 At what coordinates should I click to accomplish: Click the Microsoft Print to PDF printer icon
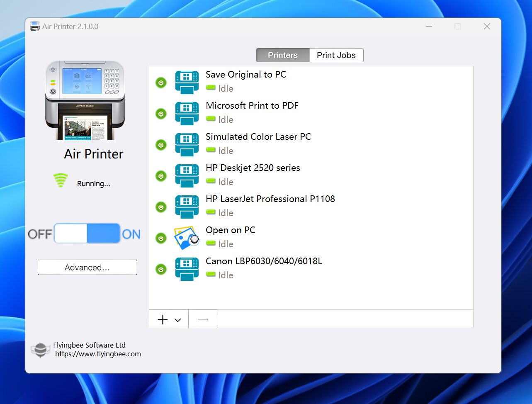tap(187, 114)
